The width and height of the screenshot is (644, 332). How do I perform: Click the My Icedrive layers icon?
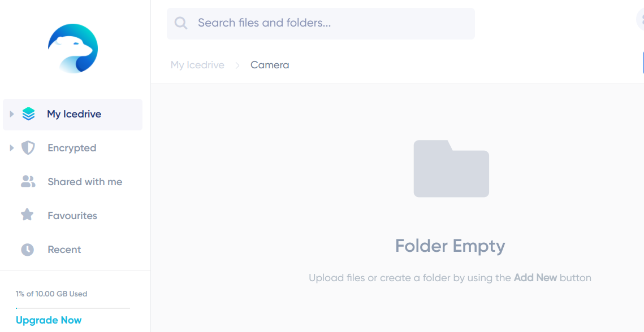pos(28,114)
